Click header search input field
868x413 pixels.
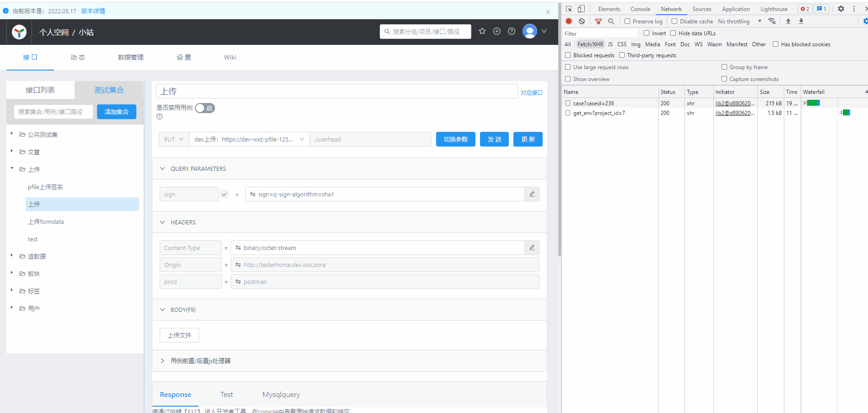(x=426, y=32)
